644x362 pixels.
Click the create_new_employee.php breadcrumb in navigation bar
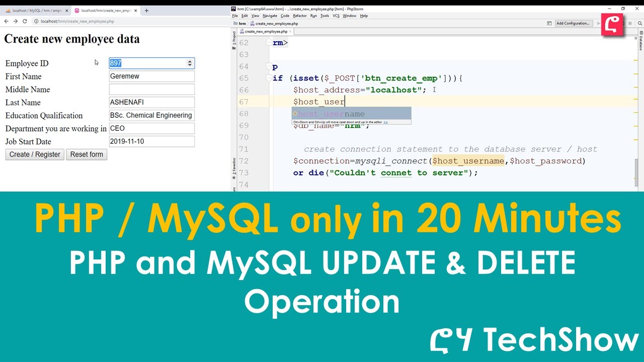[x=274, y=23]
